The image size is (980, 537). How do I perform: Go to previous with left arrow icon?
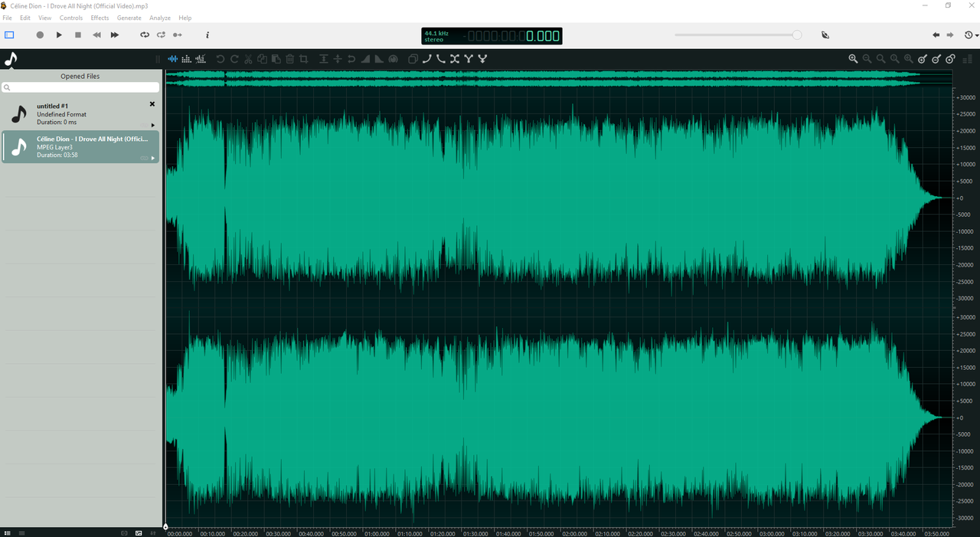coord(936,34)
